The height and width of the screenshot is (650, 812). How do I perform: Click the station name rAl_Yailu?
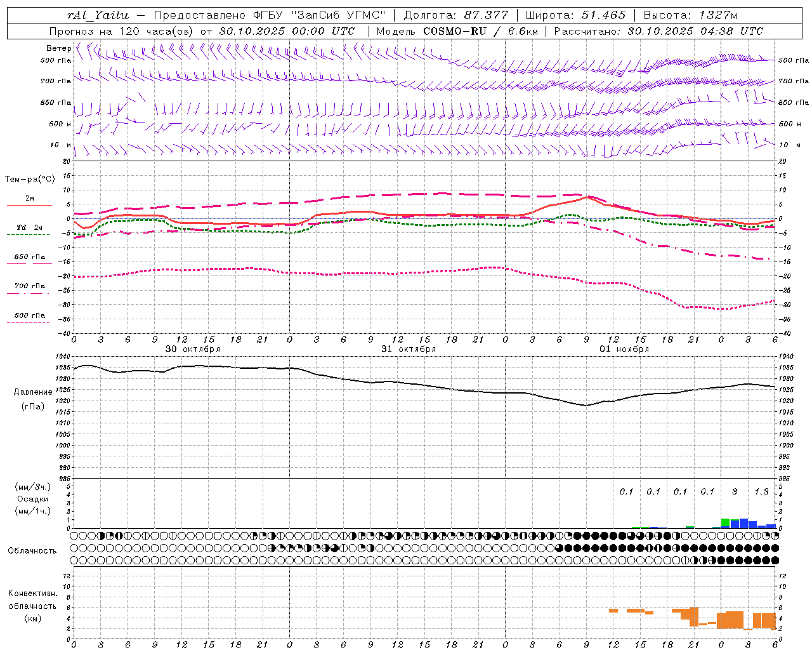tap(97, 15)
